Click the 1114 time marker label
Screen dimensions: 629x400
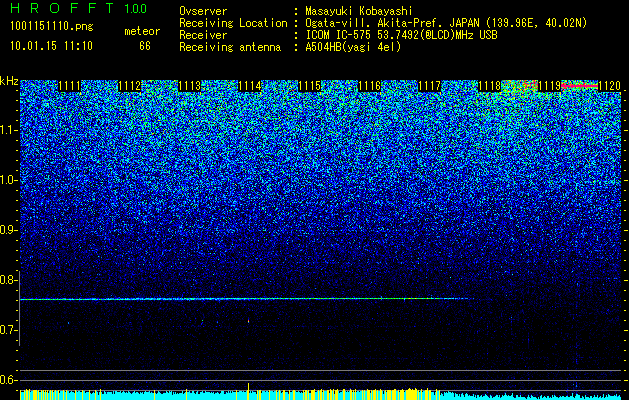coord(250,86)
